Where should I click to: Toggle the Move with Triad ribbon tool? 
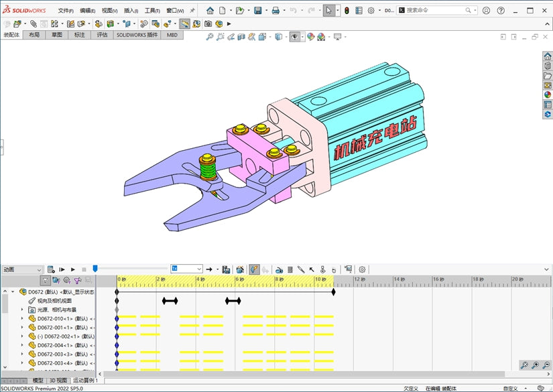click(x=184, y=23)
